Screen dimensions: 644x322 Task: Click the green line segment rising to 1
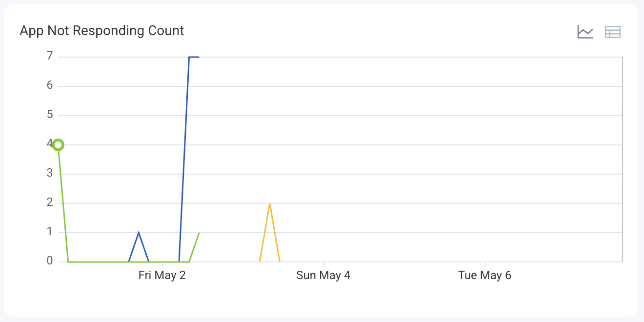[x=195, y=246]
